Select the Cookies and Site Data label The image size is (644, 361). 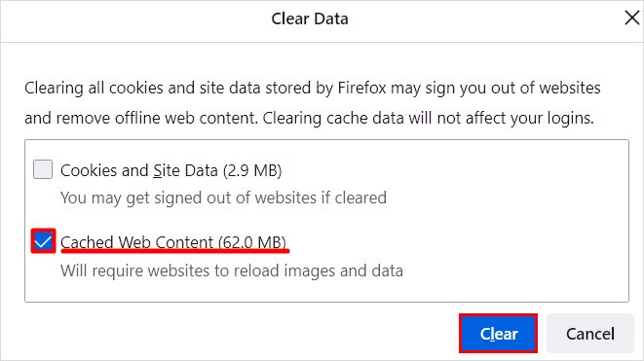click(170, 170)
